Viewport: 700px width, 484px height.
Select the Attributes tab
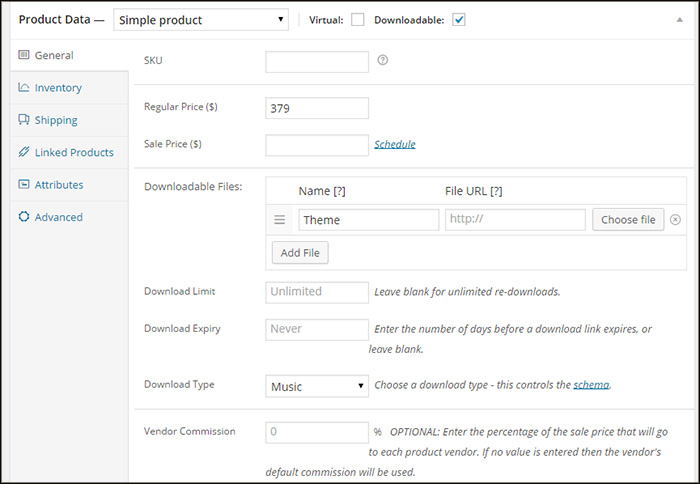69,184
